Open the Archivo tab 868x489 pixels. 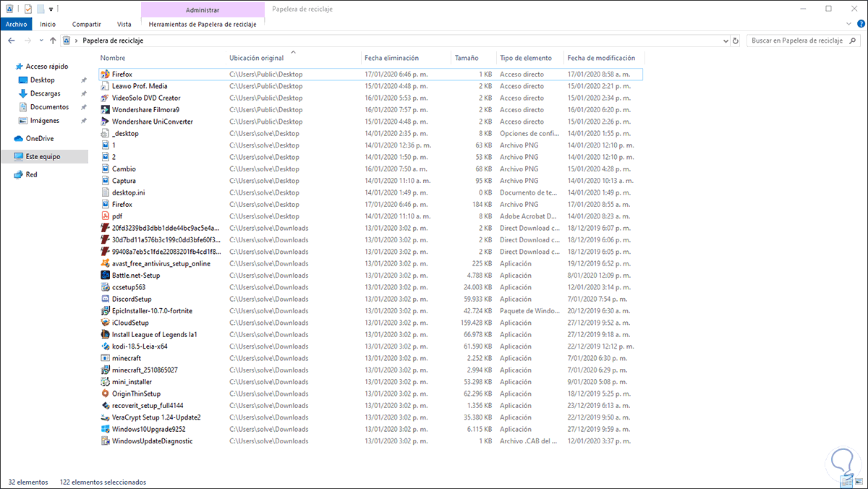click(x=16, y=24)
